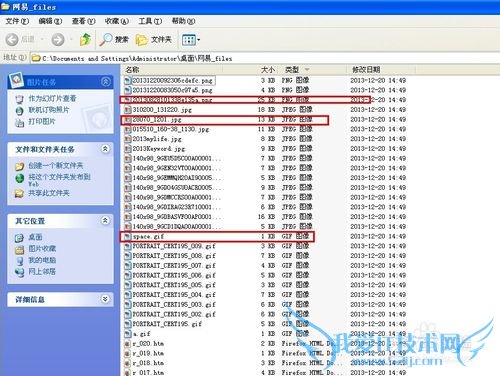
Task: Open 图片收藏 in Other Places
Action: [42, 249]
